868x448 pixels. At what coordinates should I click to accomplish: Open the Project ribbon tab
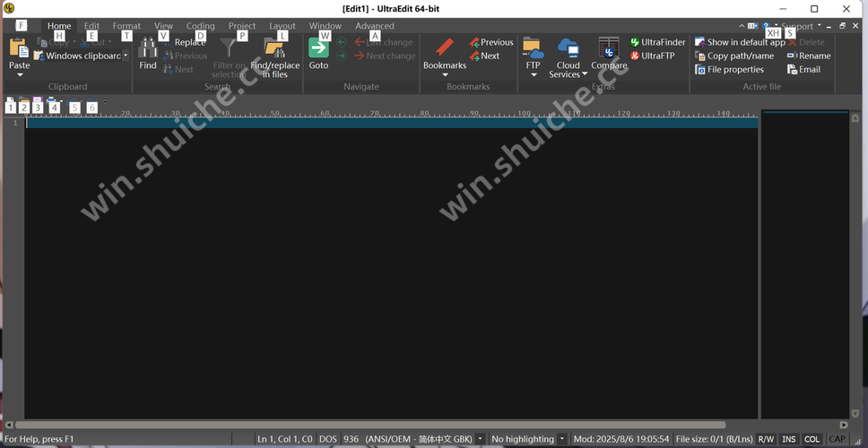point(242,26)
